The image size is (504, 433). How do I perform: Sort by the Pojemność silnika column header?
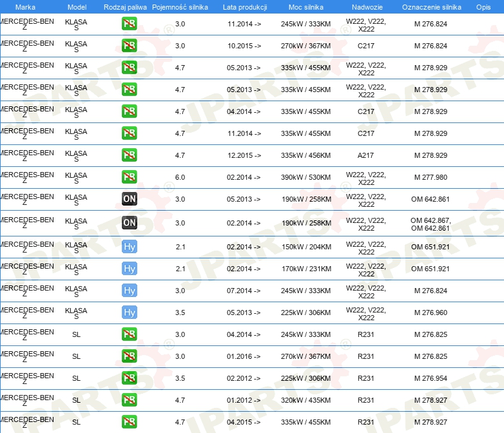point(180,6)
